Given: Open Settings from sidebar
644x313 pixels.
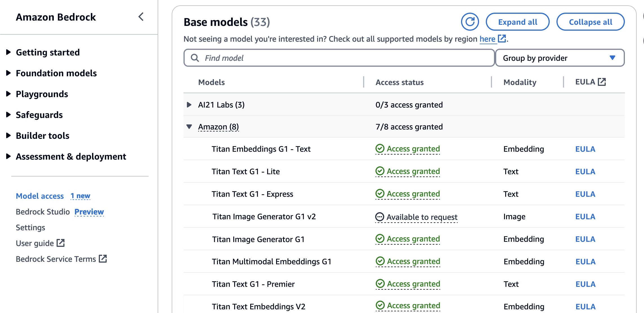Looking at the screenshot, I should pyautogui.click(x=30, y=227).
